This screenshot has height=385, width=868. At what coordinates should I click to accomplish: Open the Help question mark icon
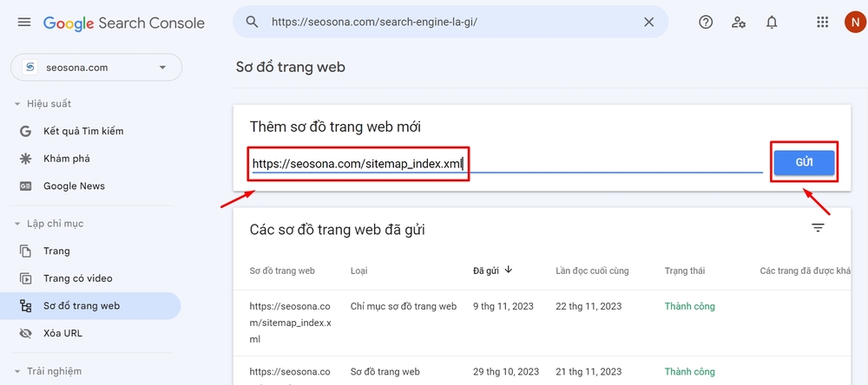pyautogui.click(x=705, y=23)
